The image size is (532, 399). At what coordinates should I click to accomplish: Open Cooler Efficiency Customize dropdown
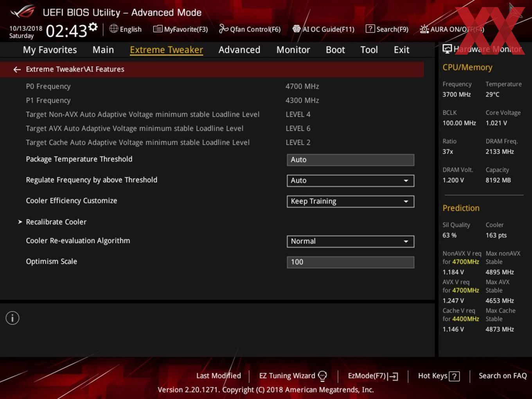tap(350, 201)
